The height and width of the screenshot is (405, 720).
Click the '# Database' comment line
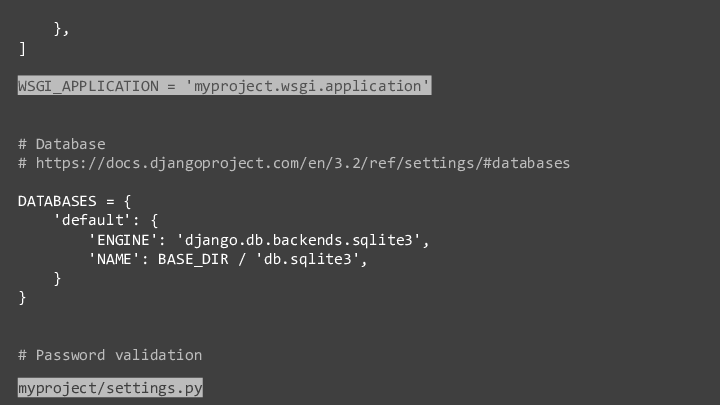pyautogui.click(x=62, y=144)
